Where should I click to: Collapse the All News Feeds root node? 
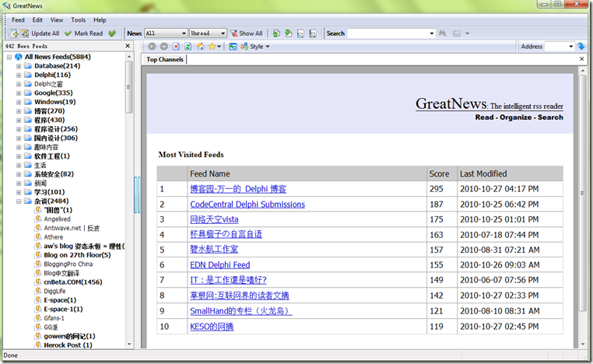pos(9,57)
